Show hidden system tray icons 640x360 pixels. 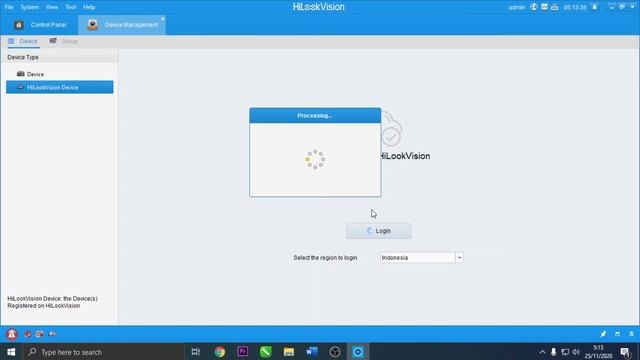[542, 352]
